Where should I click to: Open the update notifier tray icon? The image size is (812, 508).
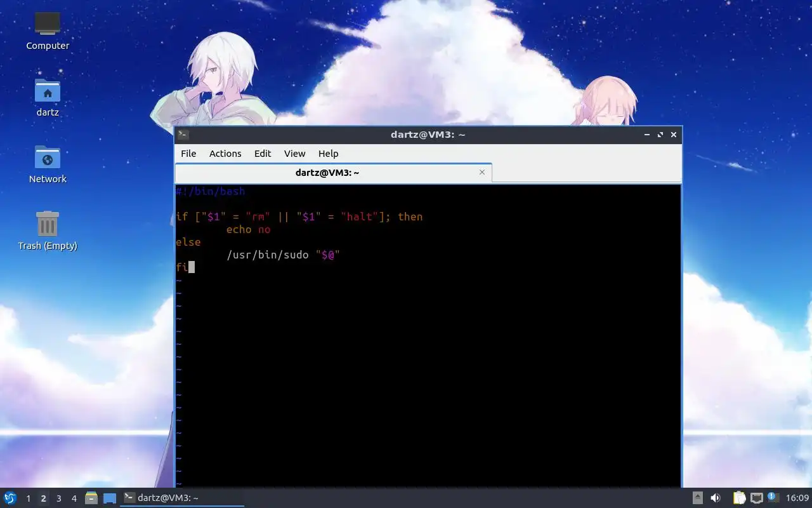773,497
